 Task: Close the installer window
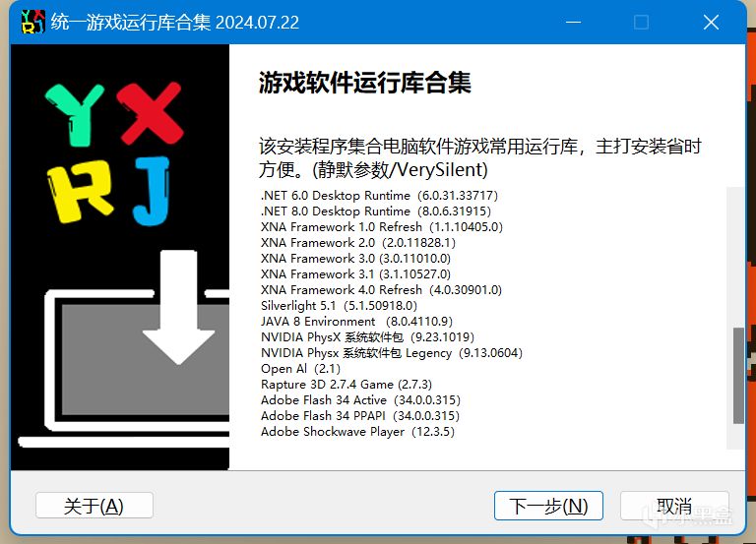coord(711,23)
